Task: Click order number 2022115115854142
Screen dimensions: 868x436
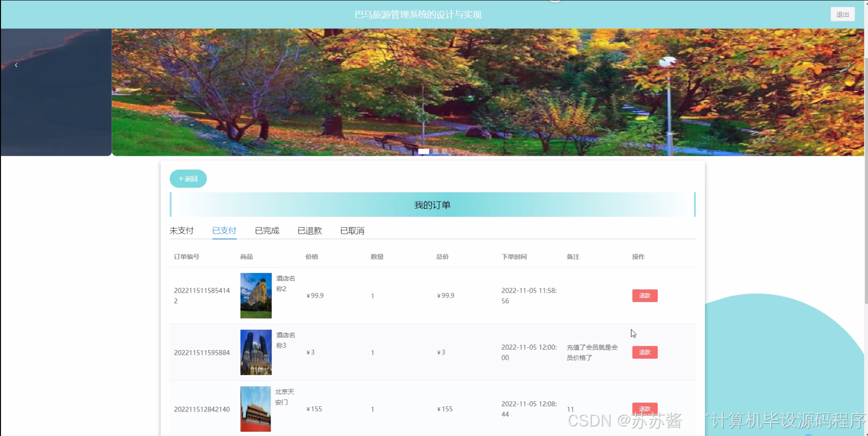Action: point(202,295)
